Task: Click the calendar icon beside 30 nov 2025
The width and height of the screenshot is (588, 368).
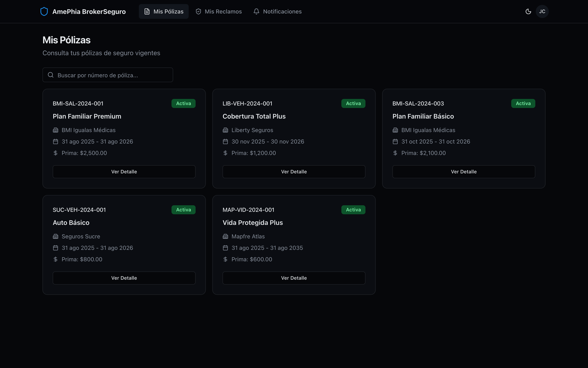Action: click(225, 142)
